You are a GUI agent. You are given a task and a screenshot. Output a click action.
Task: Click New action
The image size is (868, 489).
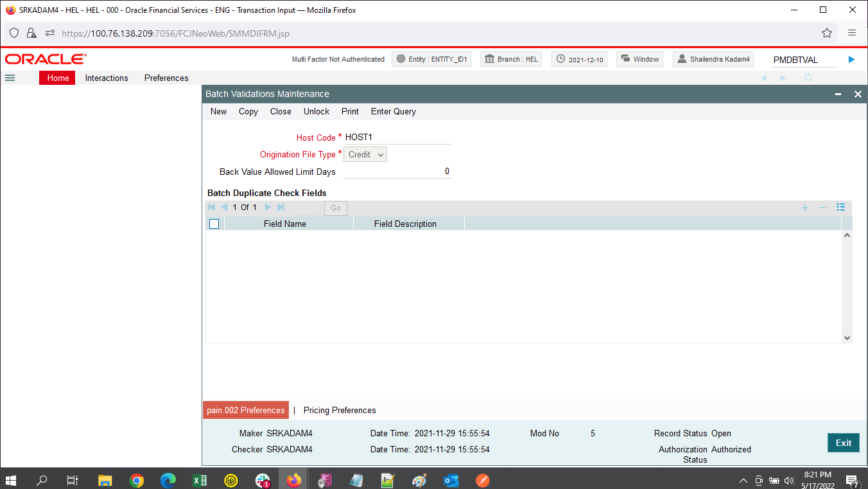click(218, 111)
